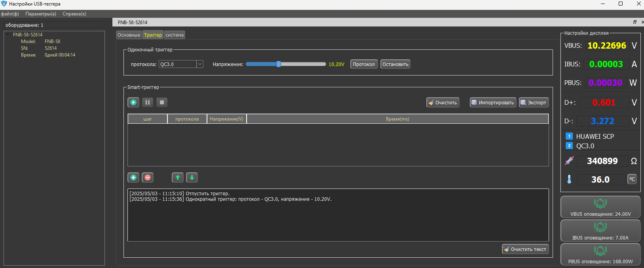The height and width of the screenshot is (268, 644).
Task: Open the файл(ф) menu
Action: (x=10, y=14)
